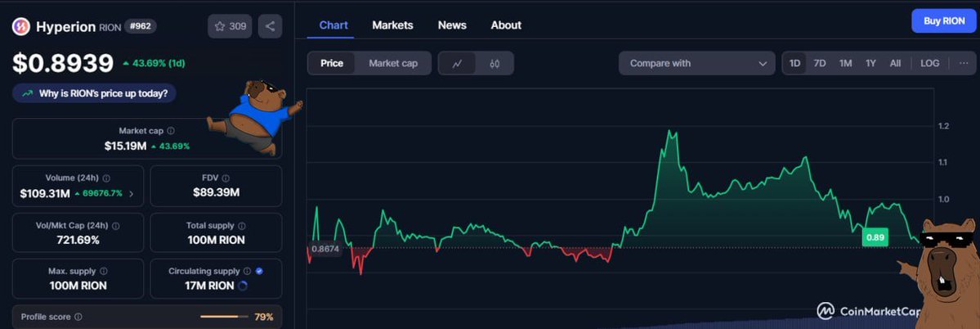Screen dimensions: 980x329
Task: Open Profile score info icon
Action: [78, 317]
